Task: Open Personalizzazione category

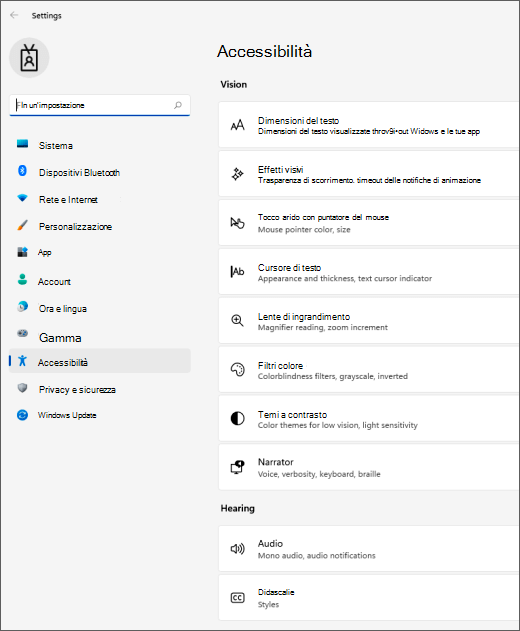Action: click(x=100, y=227)
